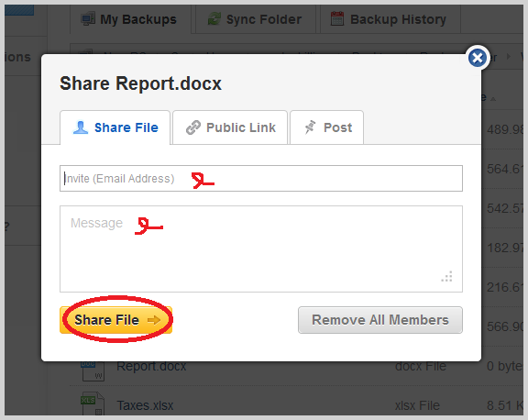Click the chain link icon on Public Link tab
The width and height of the screenshot is (528, 420).
(x=193, y=127)
